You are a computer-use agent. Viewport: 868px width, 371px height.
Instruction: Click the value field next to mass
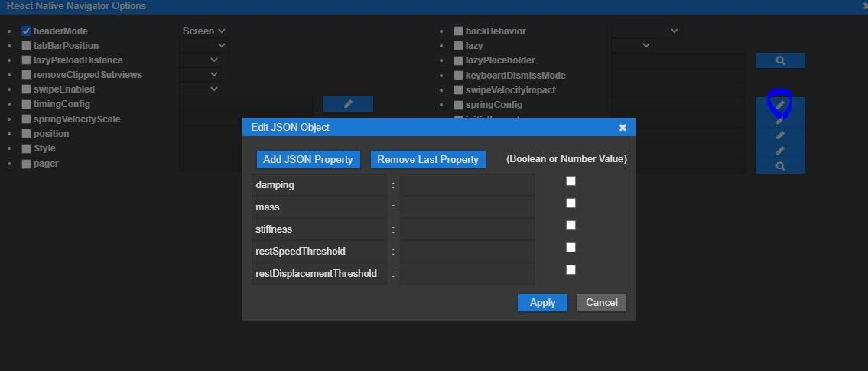click(467, 207)
